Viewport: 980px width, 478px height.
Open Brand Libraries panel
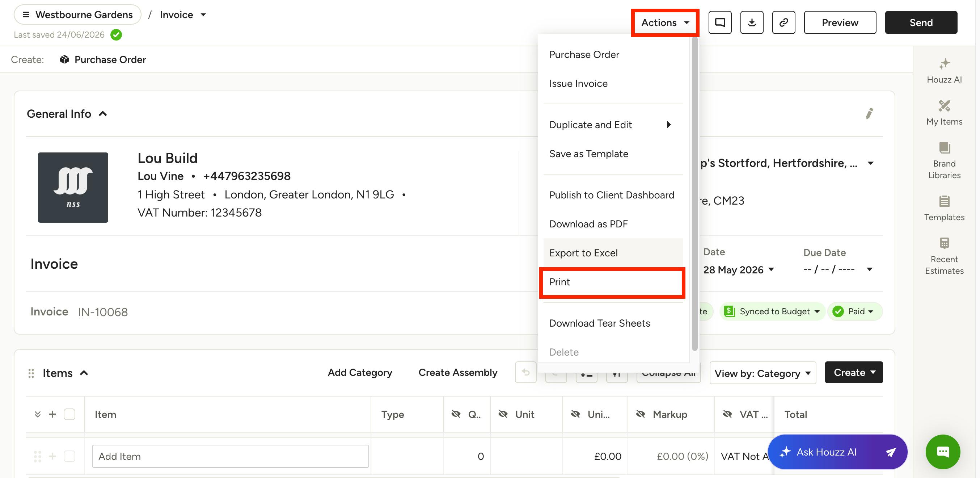(944, 161)
